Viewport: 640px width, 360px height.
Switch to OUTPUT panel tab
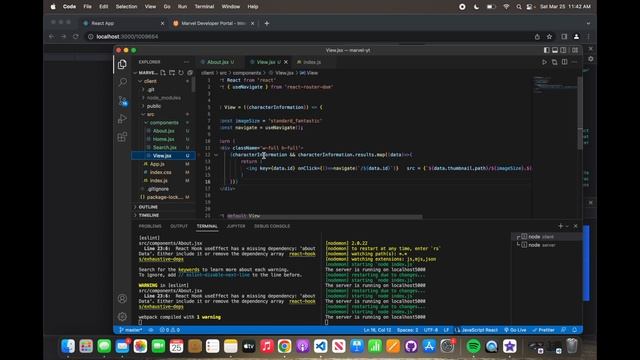pyautogui.click(x=179, y=226)
